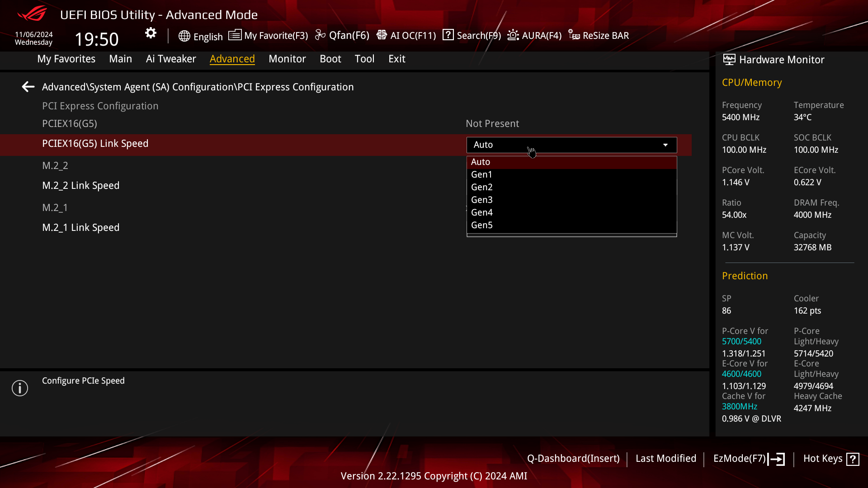The height and width of the screenshot is (488, 868).
Task: Switch to Ai Tweaker tab
Action: point(171,59)
